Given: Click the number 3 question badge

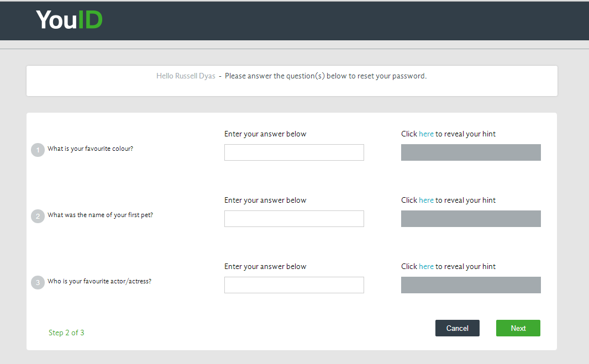Looking at the screenshot, I should tap(38, 282).
